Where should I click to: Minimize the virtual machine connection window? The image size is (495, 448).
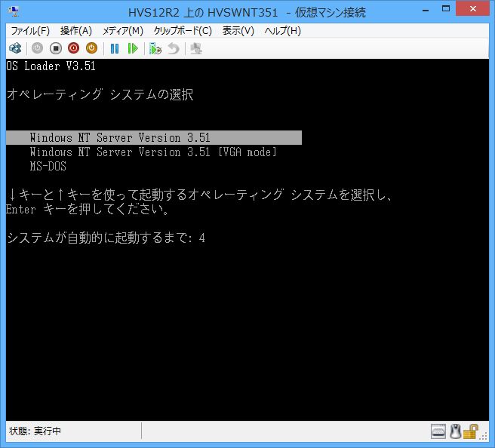pos(426,10)
